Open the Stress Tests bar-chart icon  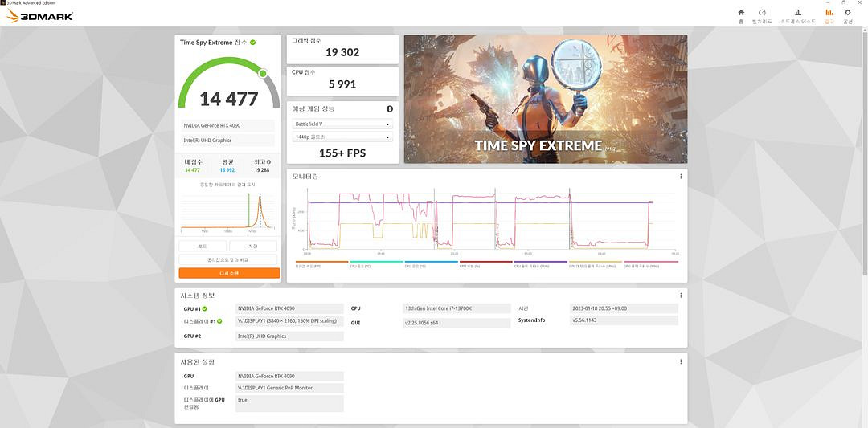point(797,15)
